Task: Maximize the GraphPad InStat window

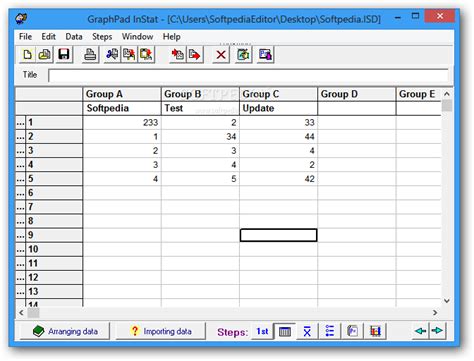Action: [415, 16]
